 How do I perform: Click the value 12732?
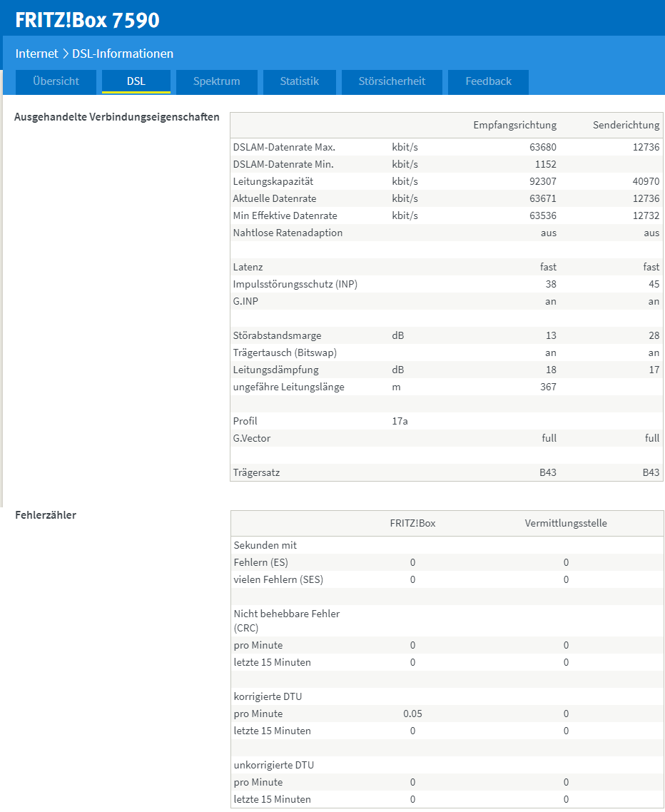point(646,215)
